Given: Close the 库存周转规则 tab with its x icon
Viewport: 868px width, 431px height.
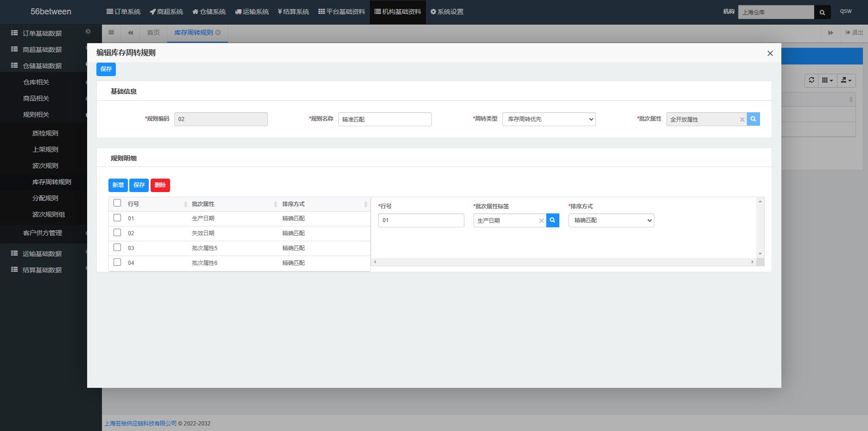Looking at the screenshot, I should tap(218, 32).
